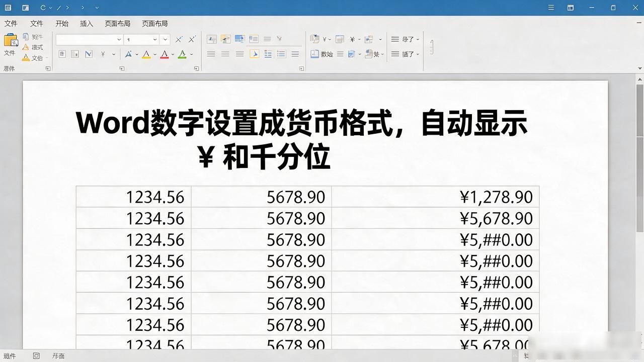Viewport: 644px width, 362px height.
Task: Click the table cell showing ¥5,678.90 in row two
Action: point(436,218)
